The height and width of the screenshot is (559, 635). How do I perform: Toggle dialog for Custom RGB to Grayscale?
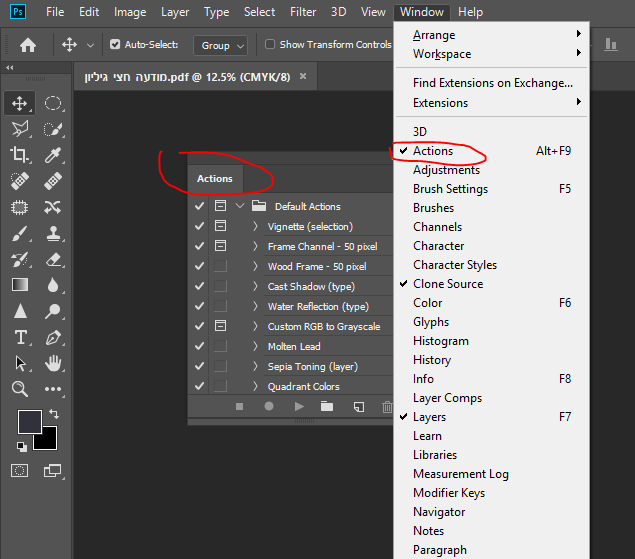tap(220, 326)
